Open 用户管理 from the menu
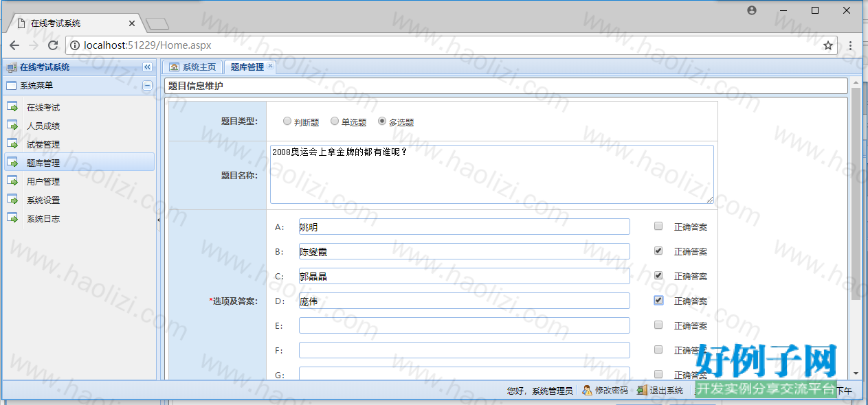Viewport: 868px width, 405px height. pyautogui.click(x=43, y=182)
